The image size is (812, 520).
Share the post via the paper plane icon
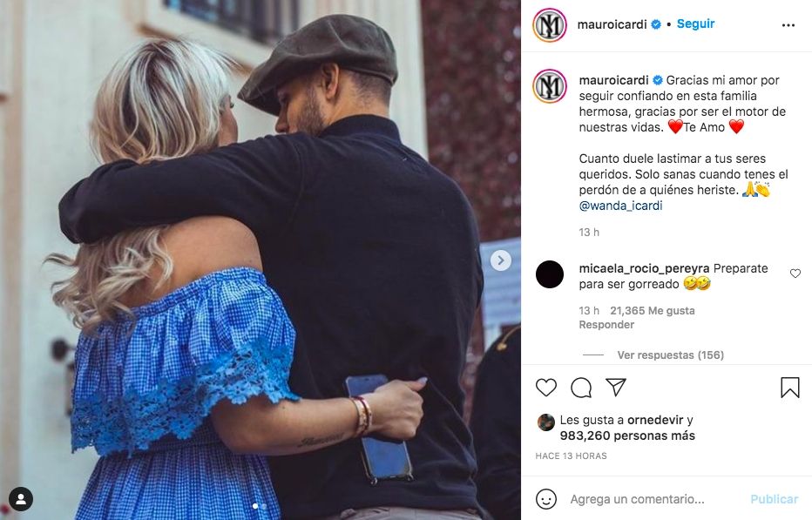pyautogui.click(x=616, y=388)
